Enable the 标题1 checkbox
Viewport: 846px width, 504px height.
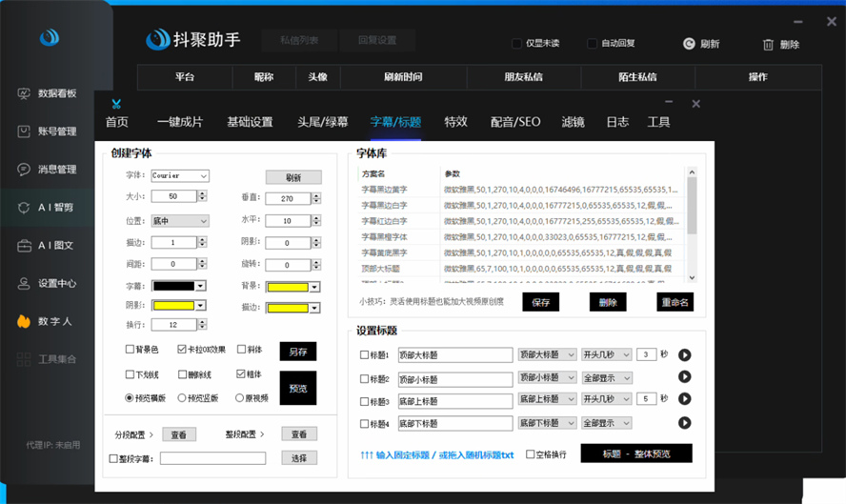364,354
